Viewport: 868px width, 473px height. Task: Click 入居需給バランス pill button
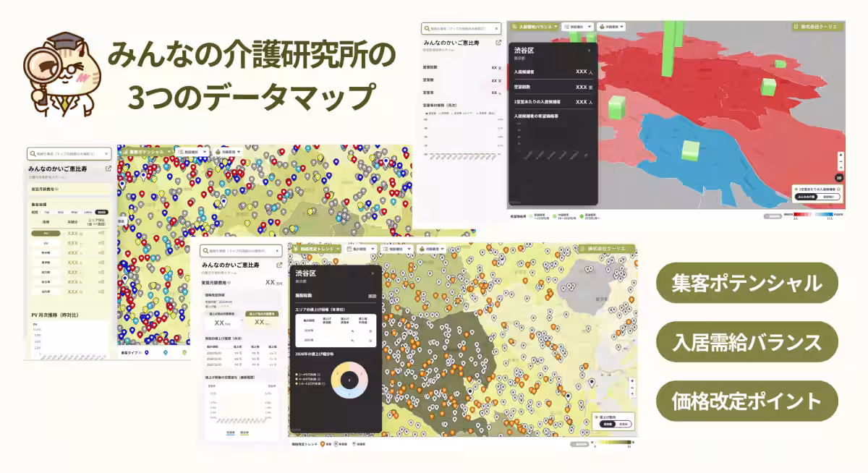pyautogui.click(x=747, y=342)
